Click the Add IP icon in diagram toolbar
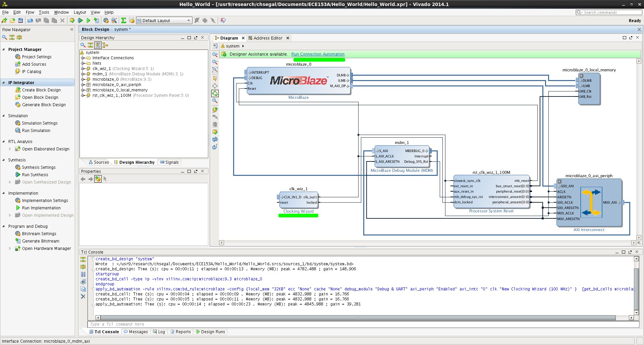644x345 pixels. coord(215,110)
